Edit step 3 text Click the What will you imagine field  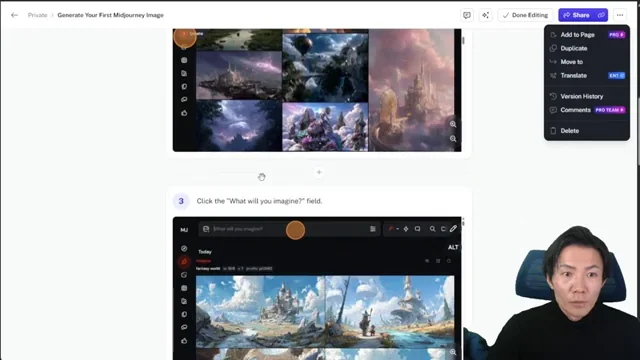tap(259, 201)
